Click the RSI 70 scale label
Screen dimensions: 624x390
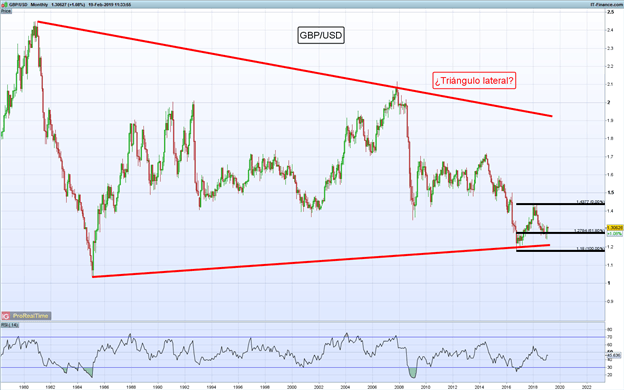(609, 337)
